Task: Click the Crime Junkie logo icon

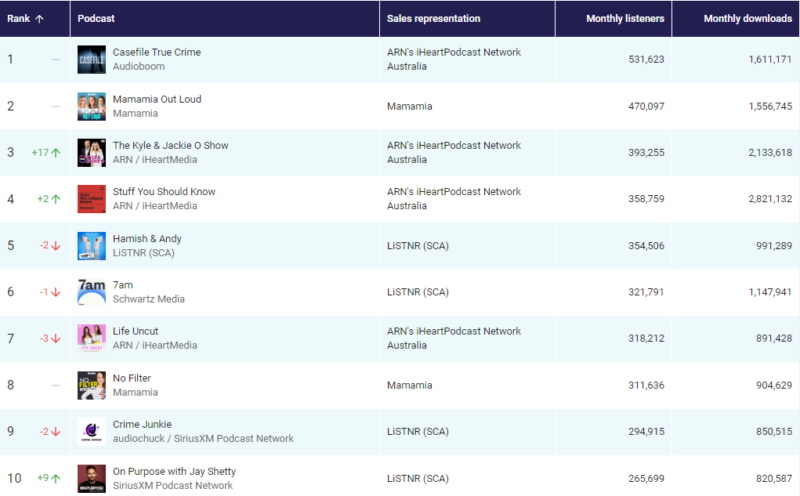Action: click(x=91, y=432)
